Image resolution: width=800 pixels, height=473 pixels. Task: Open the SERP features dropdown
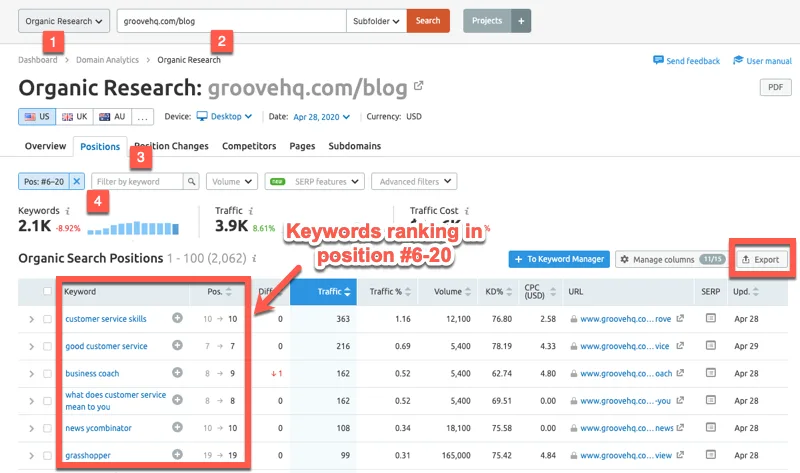[x=314, y=181]
